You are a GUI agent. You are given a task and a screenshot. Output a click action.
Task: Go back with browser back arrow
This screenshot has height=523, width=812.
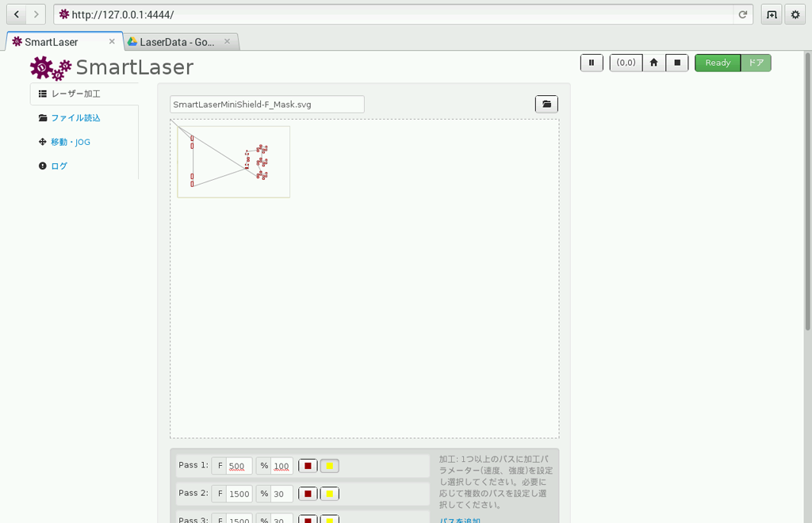pos(16,14)
